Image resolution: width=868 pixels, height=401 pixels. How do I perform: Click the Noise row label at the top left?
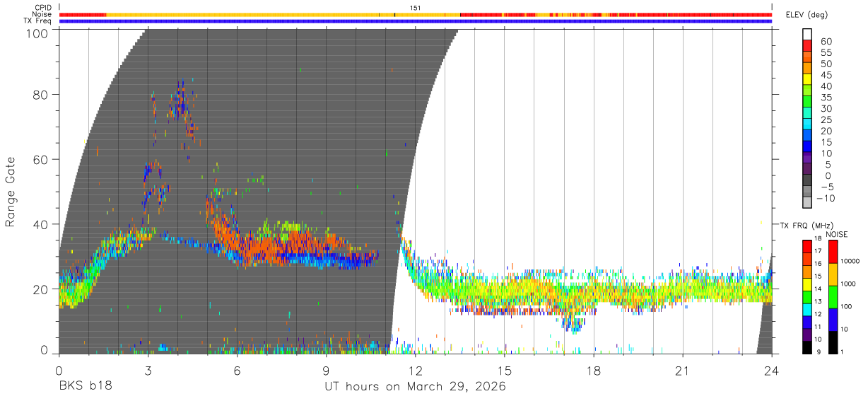(x=42, y=14)
